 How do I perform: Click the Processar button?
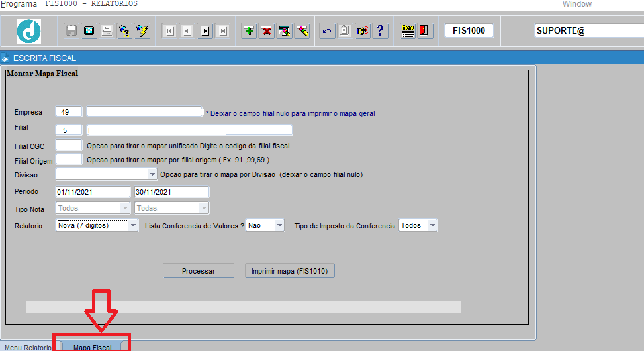(x=199, y=271)
